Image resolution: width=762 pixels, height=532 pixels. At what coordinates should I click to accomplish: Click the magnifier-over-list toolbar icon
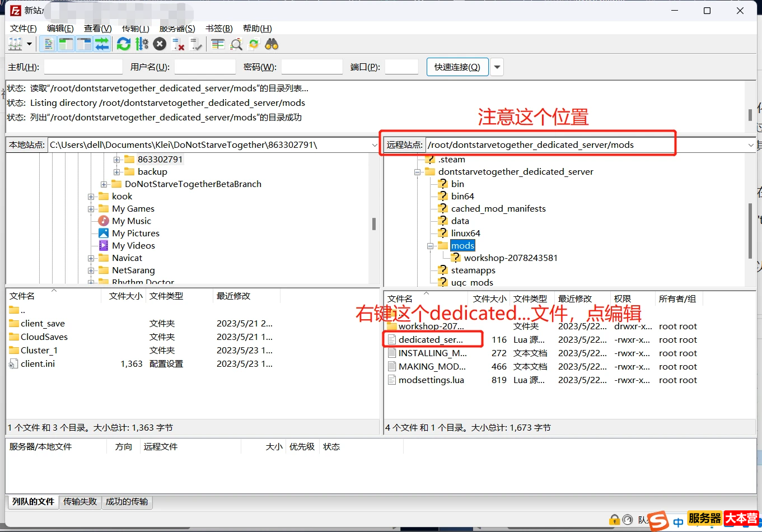click(236, 44)
